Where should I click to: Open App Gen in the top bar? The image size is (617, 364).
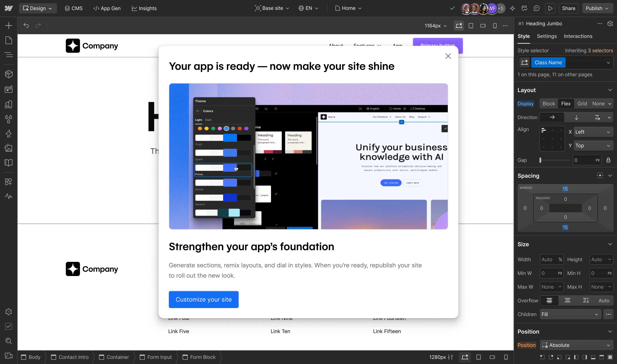pos(107,8)
